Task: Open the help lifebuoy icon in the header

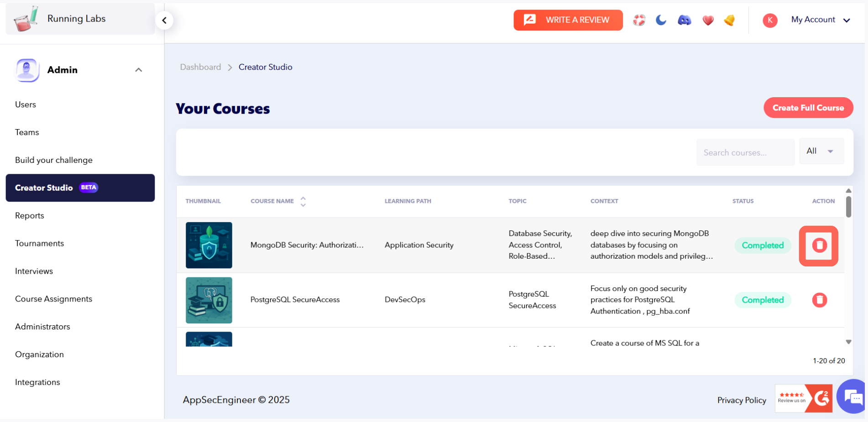Action: [x=639, y=20]
